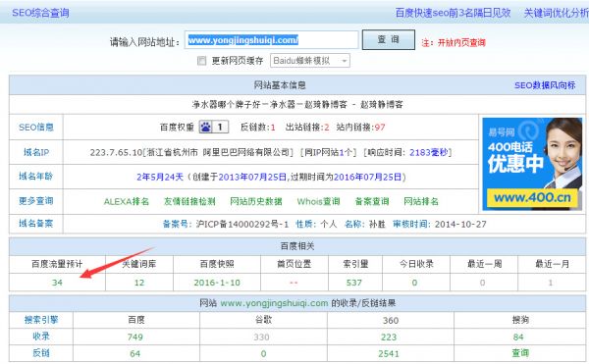
Task: Click the response time 2183毫秒 link
Action: [428, 152]
